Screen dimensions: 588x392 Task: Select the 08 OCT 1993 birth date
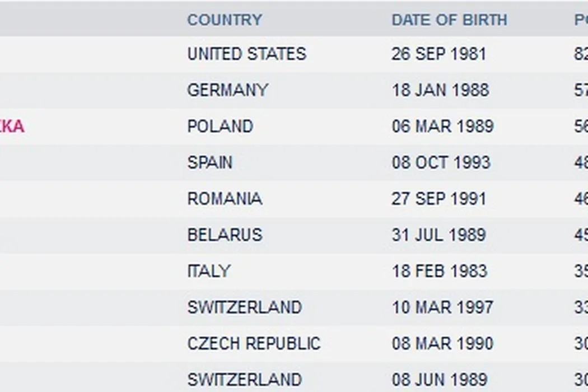tap(441, 162)
